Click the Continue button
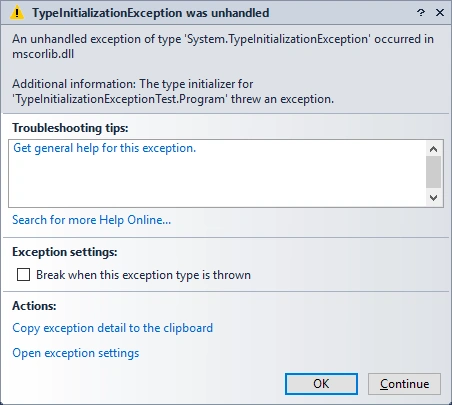 [404, 384]
